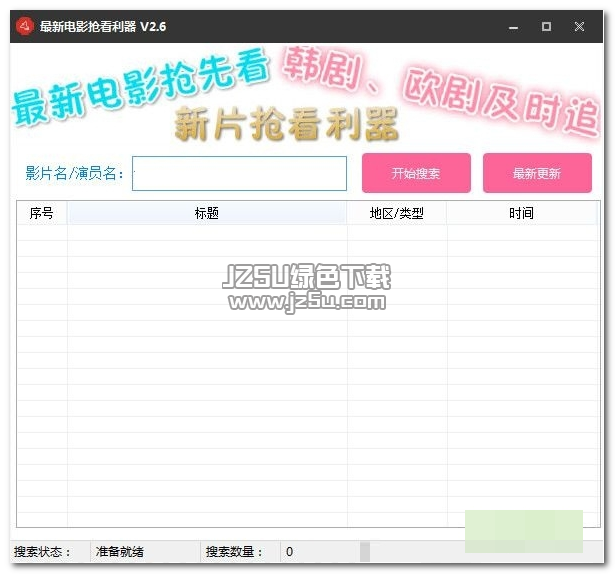Minimize the 最新电影抢看利器 window
This screenshot has height=574, width=615.
pos(513,27)
